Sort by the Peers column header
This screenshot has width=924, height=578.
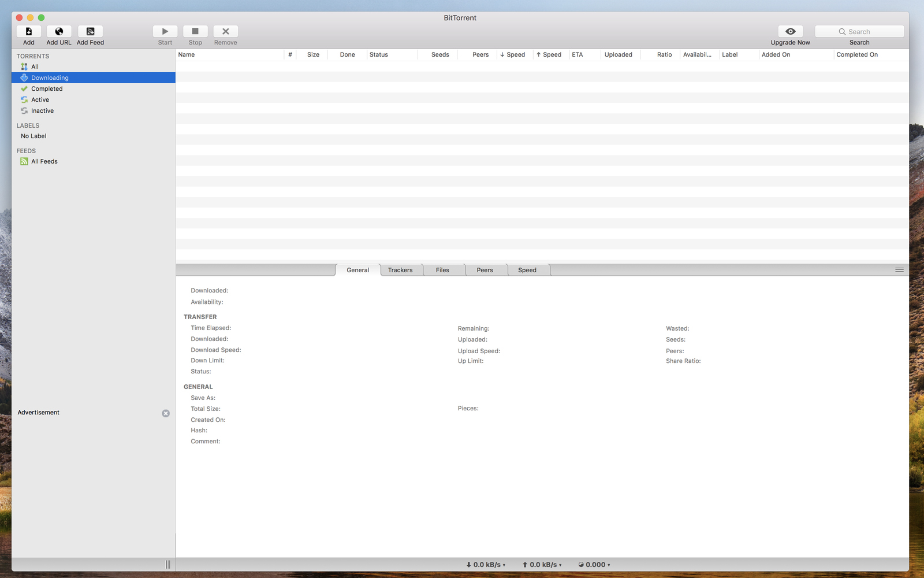(477, 54)
